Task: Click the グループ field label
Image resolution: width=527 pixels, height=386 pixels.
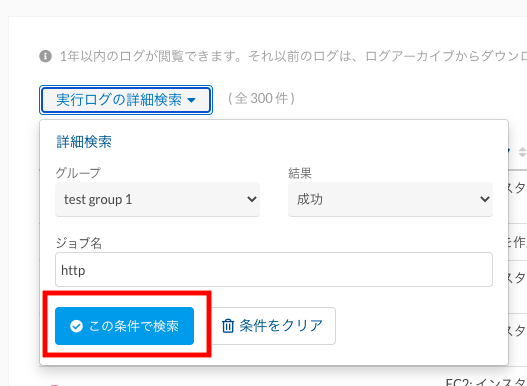Action: 78,173
